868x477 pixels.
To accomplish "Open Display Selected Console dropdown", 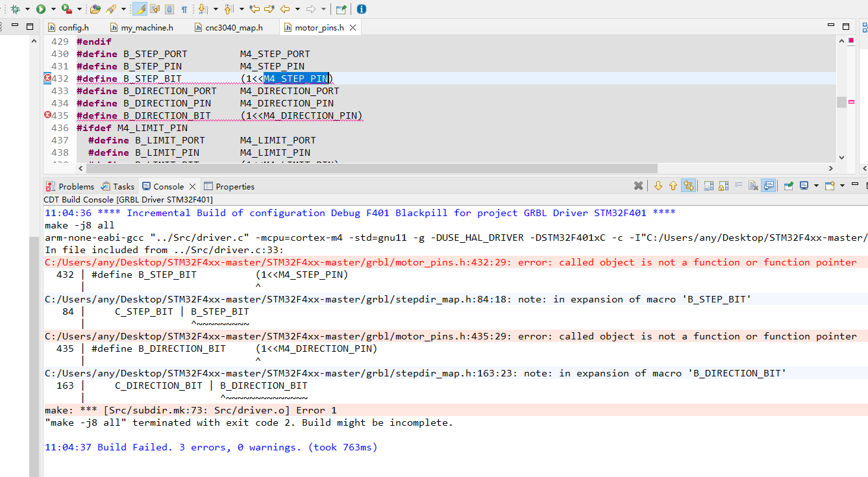I will 816,186.
